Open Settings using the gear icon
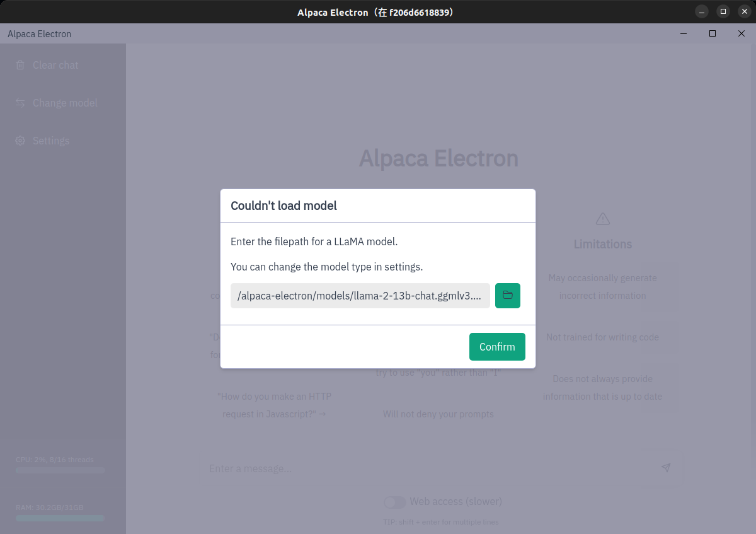This screenshot has width=756, height=534. (x=20, y=141)
